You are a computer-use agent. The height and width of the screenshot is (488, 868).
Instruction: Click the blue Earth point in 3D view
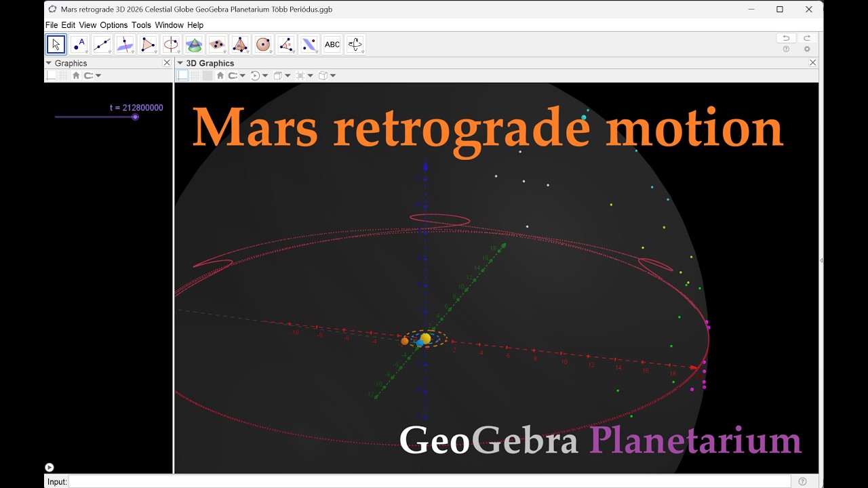pyautogui.click(x=420, y=344)
